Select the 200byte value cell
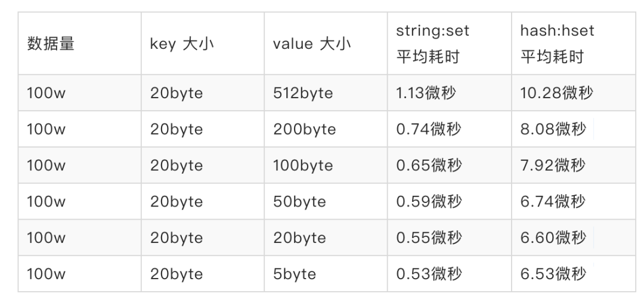 pos(304,129)
